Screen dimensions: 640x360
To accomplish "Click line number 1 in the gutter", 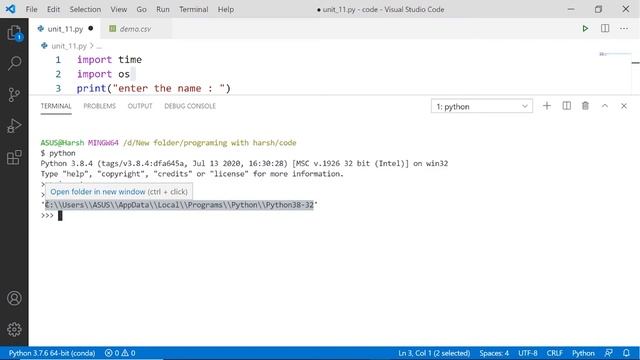I will [x=58, y=60].
